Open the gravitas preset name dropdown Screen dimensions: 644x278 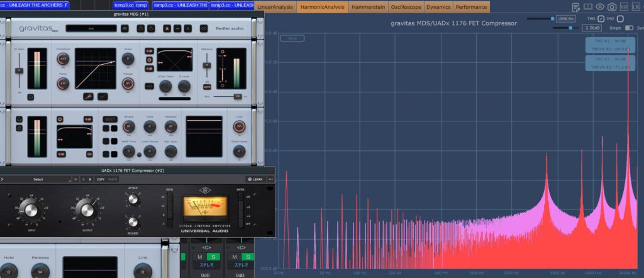91,28
